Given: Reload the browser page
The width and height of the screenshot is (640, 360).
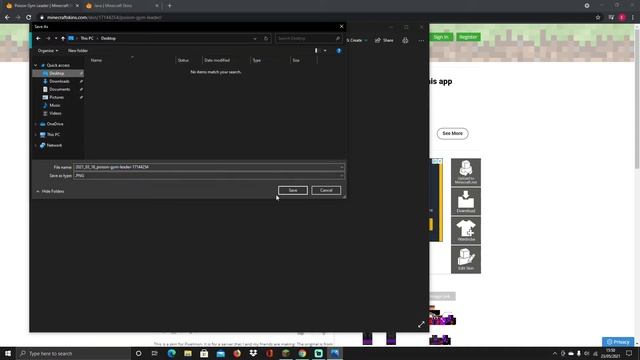Looking at the screenshot, I should pyautogui.click(x=29, y=18).
